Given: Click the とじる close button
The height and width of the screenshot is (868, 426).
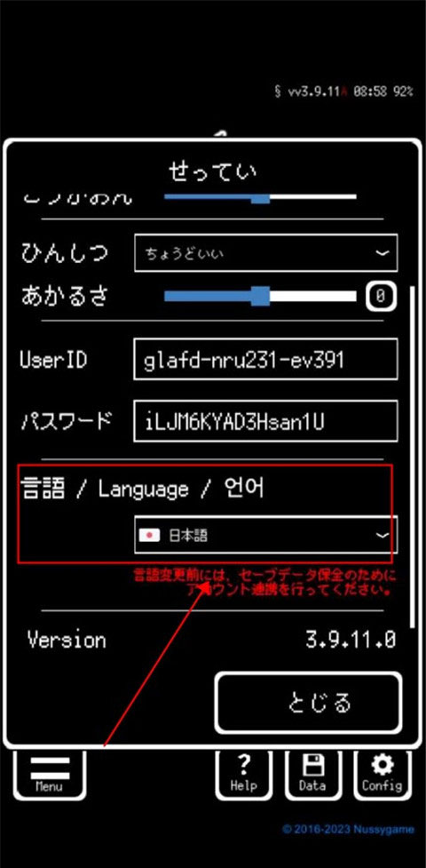Looking at the screenshot, I should coord(308,703).
